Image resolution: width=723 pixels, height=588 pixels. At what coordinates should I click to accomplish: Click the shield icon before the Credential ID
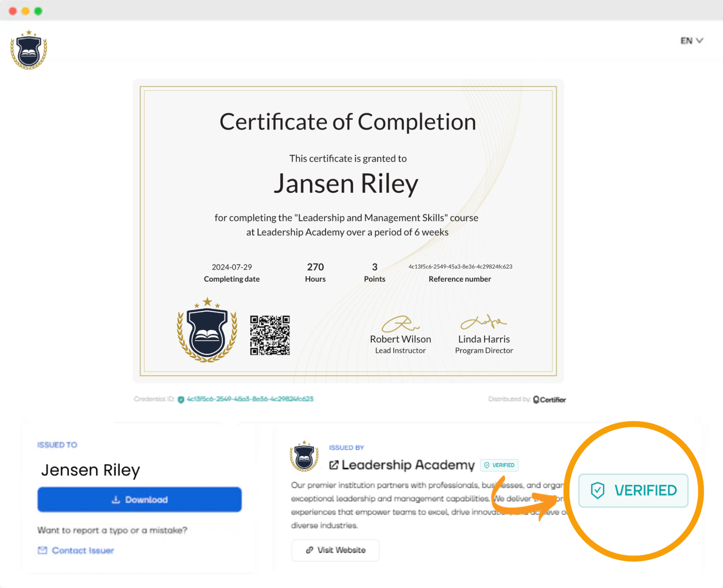[x=181, y=399]
